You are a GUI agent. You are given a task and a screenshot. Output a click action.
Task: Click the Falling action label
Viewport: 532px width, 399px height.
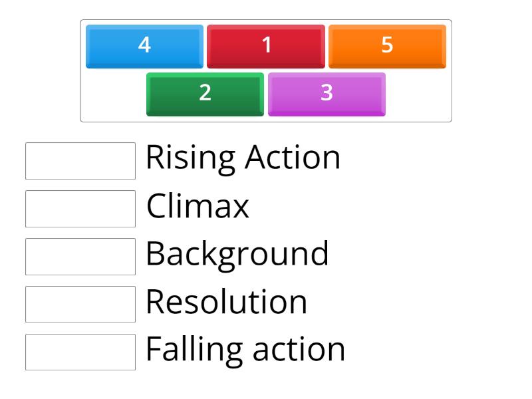[245, 347]
